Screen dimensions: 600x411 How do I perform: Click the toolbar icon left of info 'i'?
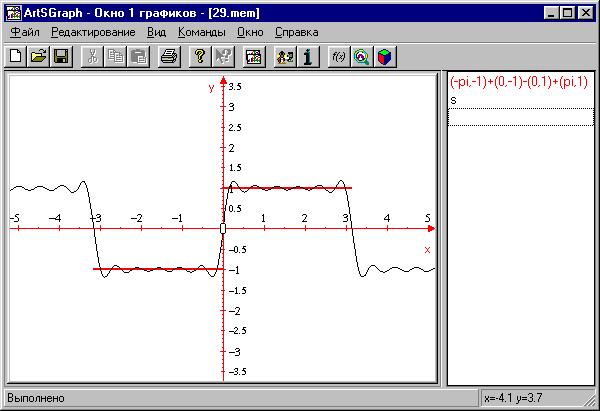284,57
